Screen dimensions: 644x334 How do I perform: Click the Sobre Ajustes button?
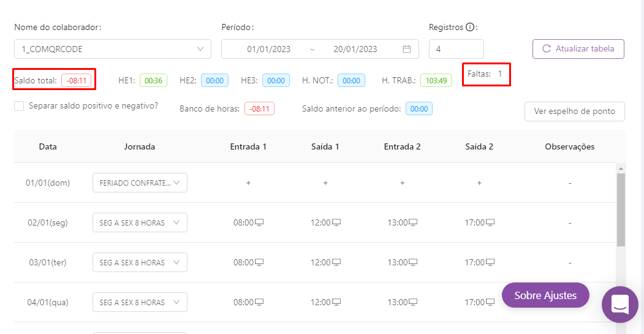(x=545, y=295)
